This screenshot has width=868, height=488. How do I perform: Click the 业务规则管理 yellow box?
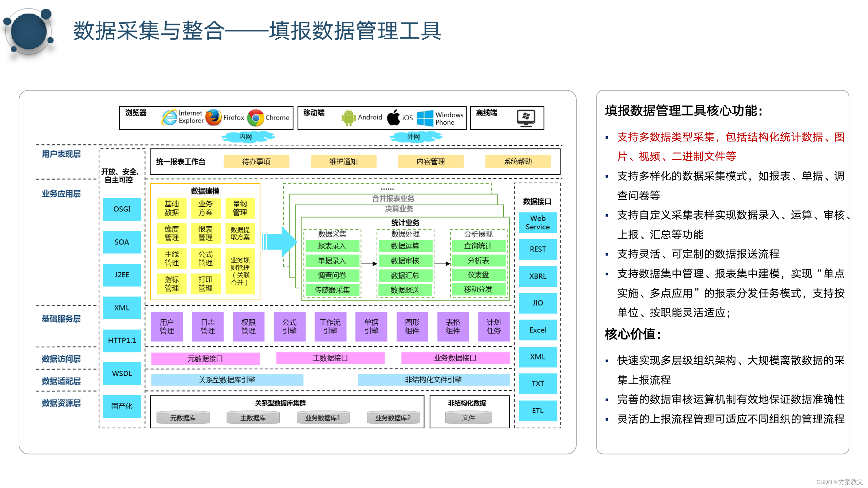[x=240, y=271]
